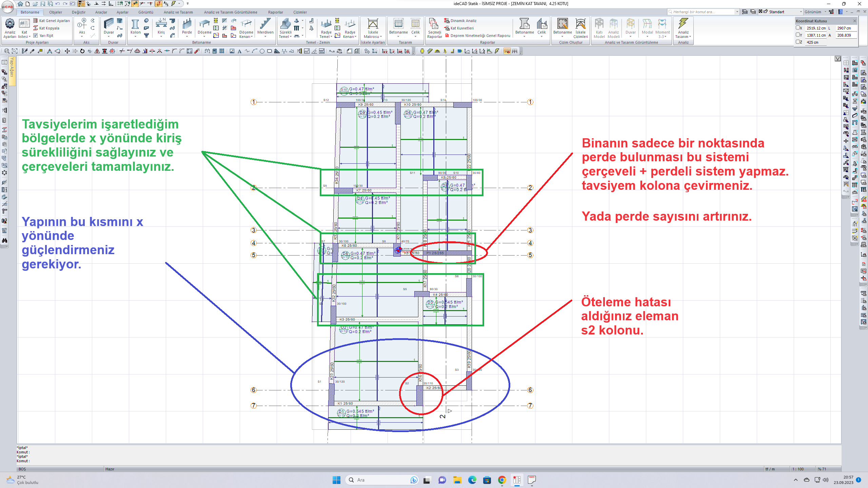Open the Raporlar tab
Screen dimensions: 868x488
(x=275, y=12)
